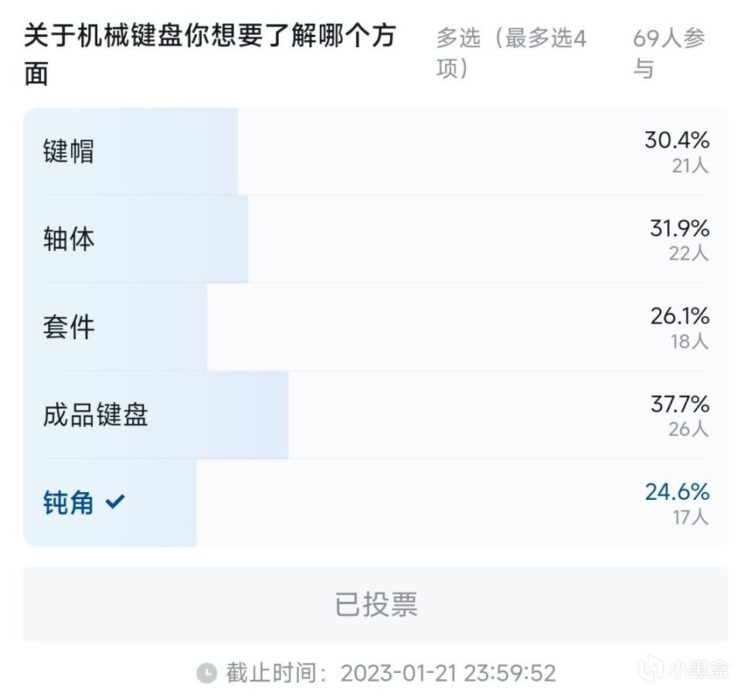Screen dimensions: 751x700
Task: Click the 22人 vote count for 轴体
Action: click(x=688, y=253)
